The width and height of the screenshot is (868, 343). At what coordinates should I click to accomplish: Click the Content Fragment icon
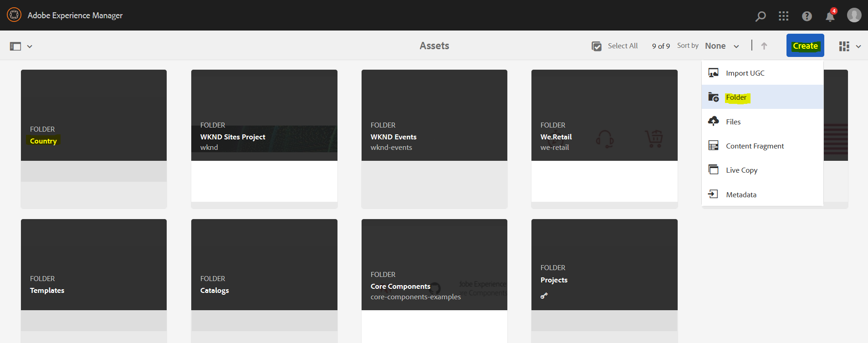(x=713, y=146)
